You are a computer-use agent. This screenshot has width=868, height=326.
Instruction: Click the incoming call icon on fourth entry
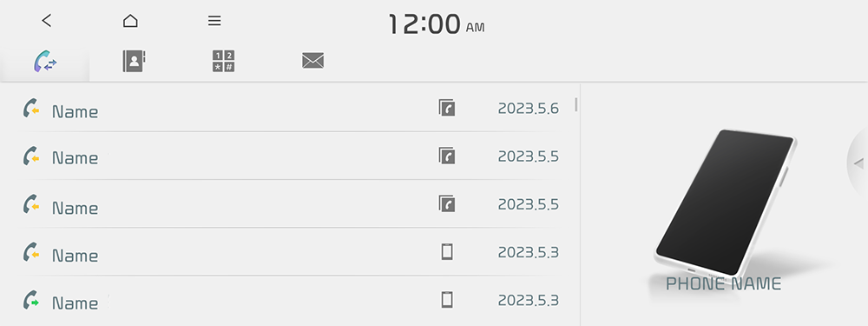coord(31,252)
